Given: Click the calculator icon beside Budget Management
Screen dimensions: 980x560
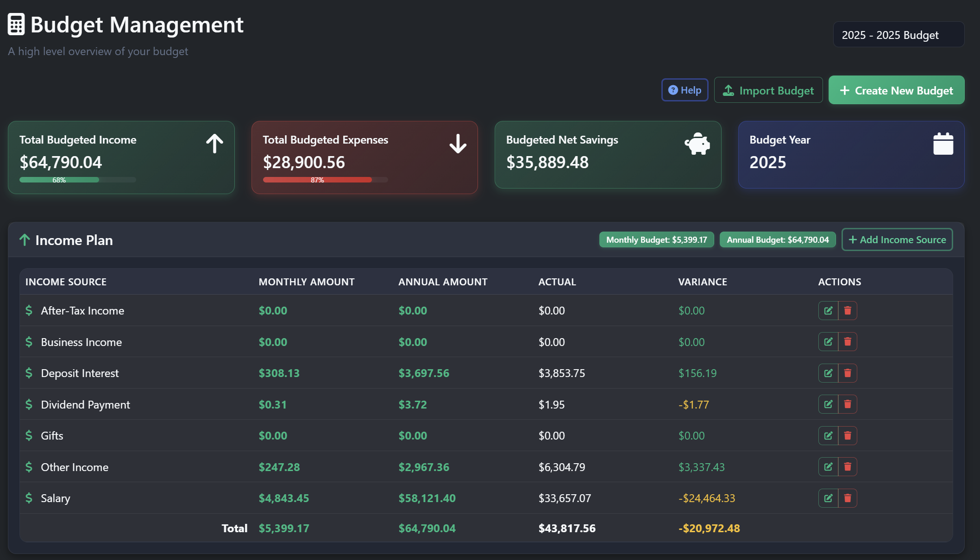Looking at the screenshot, I should coord(16,25).
